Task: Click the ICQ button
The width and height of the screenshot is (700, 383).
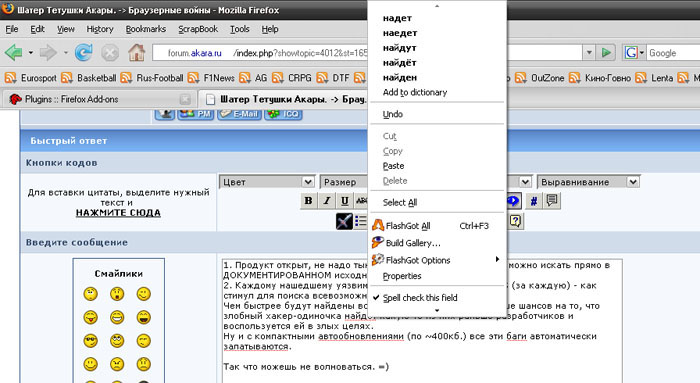Action: (x=283, y=114)
